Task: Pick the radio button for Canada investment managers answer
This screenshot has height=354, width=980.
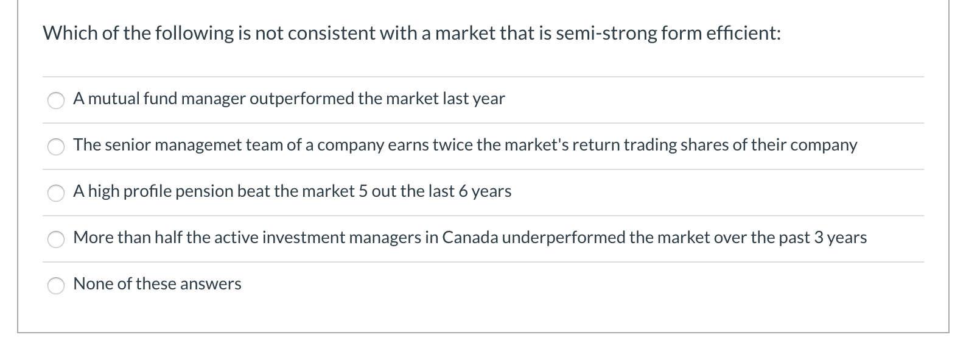Action: pyautogui.click(x=56, y=239)
